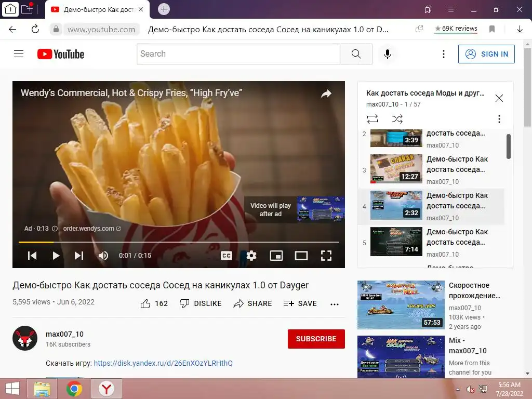Click the playlist panel scrollbar
Screen dimensions: 532x399
[x=509, y=146]
